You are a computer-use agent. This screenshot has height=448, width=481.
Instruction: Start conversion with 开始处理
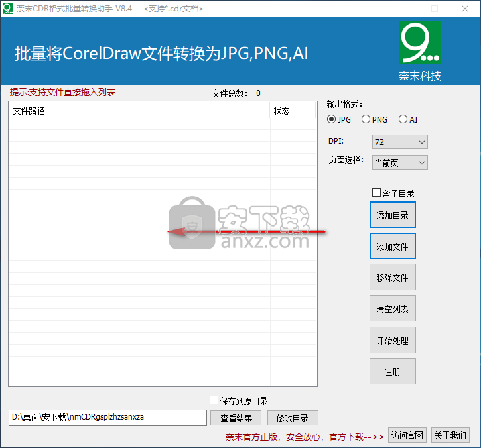[x=392, y=341]
